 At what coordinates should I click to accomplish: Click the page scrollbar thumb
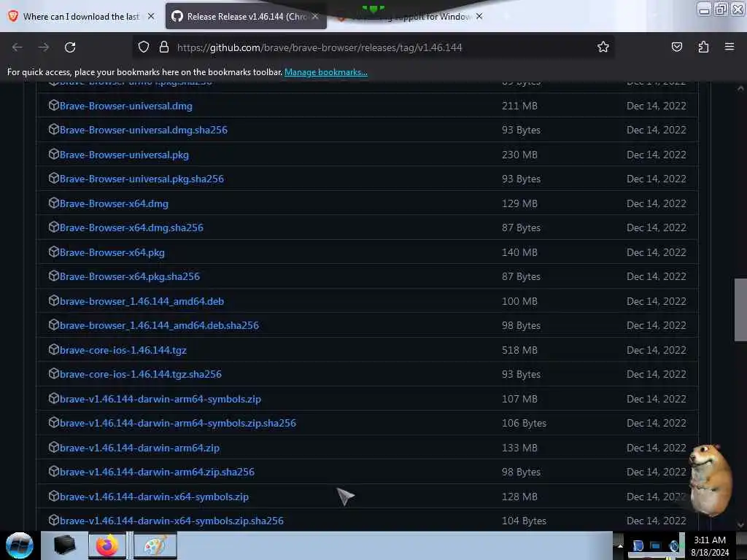(x=740, y=309)
